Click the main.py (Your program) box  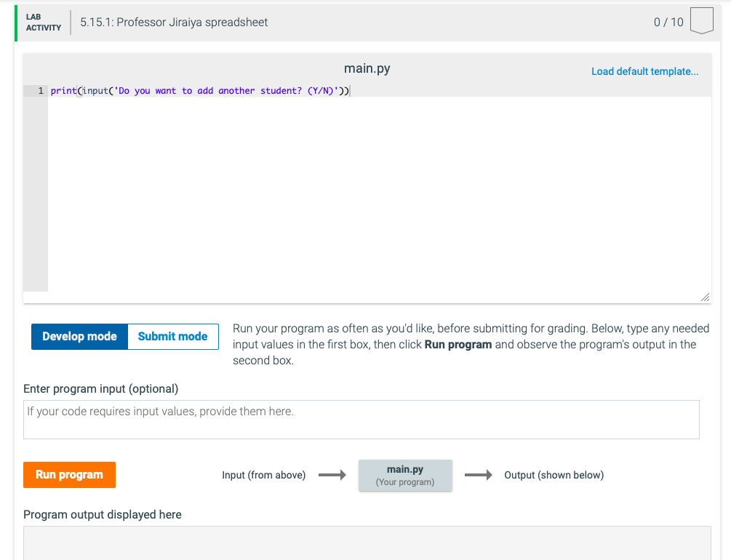click(405, 475)
